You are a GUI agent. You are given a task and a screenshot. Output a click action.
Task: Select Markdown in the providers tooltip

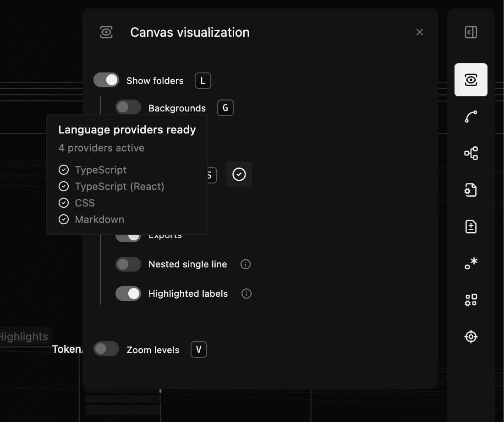(x=99, y=219)
